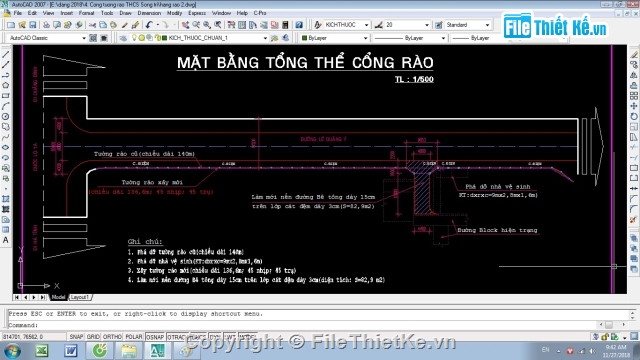
Task: Click the first-tab navigation arrow button
Action: click(17, 297)
